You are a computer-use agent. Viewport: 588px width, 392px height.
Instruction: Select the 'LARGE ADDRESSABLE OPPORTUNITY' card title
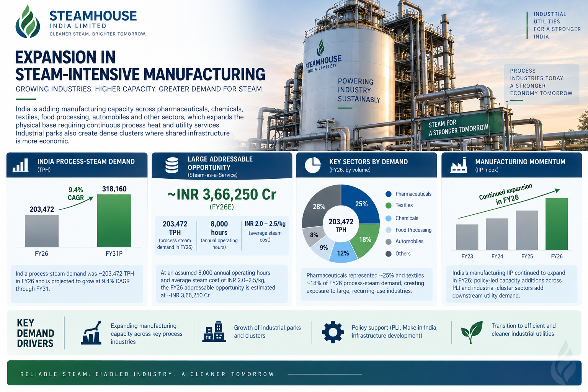(x=220, y=163)
